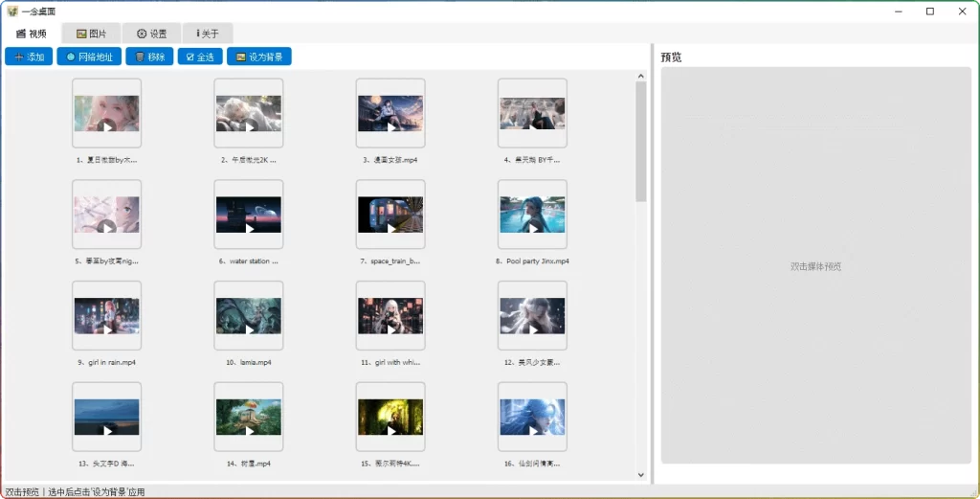Image resolution: width=980 pixels, height=499 pixels.
Task: Click the "10、lamia.mp4" file name
Action: (x=249, y=363)
